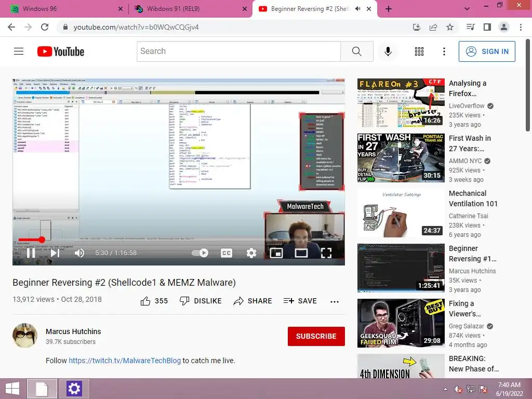The width and height of the screenshot is (532, 399).
Task: Open the tab search dropdown chevron
Action: pyautogui.click(x=467, y=9)
